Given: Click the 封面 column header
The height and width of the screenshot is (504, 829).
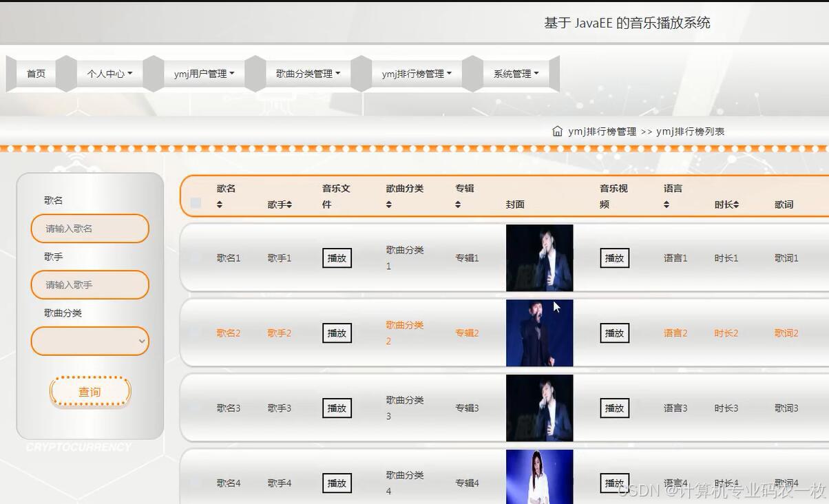Looking at the screenshot, I should coord(515,204).
